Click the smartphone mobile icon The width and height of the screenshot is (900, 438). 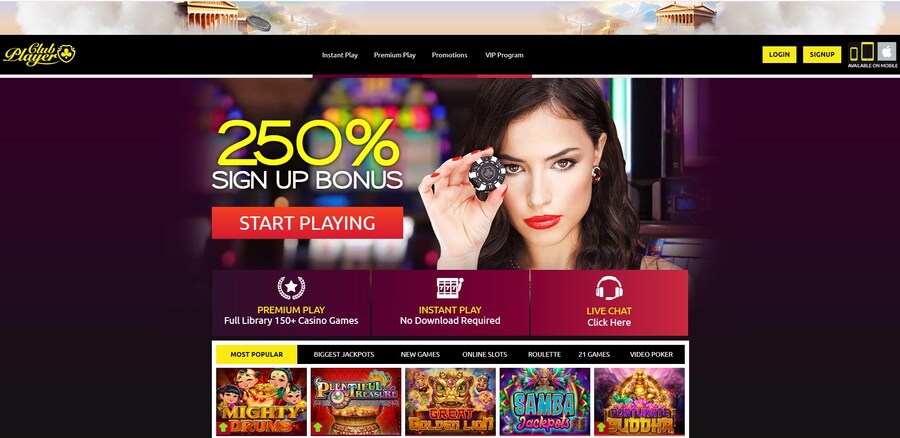click(x=854, y=53)
